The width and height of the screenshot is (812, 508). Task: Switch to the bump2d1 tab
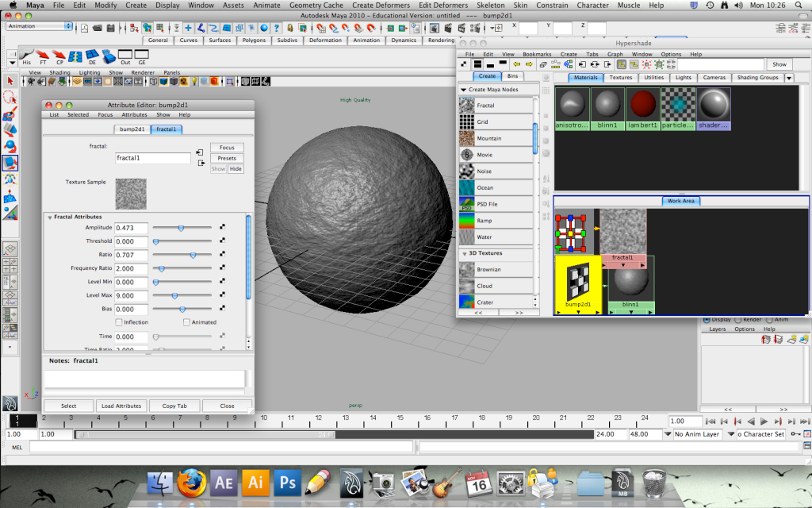coord(132,129)
